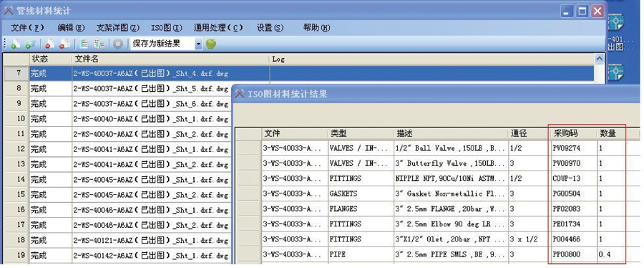Image resolution: width=644 pixels, height=268 pixels.
Task: Open the 编辑(E) menu
Action: (71, 27)
